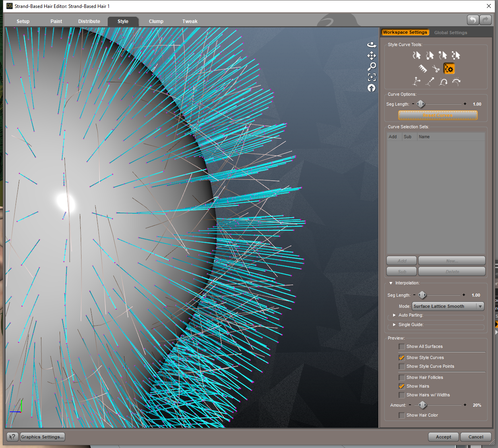The width and height of the screenshot is (498, 448).
Task: Select the bend curve arc tool
Action: click(x=456, y=81)
